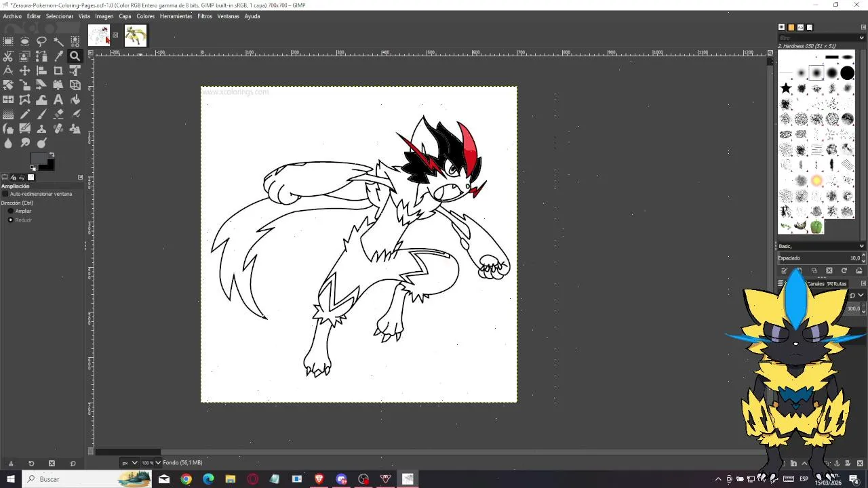
Task: Select the Eraser tool
Action: click(x=58, y=115)
